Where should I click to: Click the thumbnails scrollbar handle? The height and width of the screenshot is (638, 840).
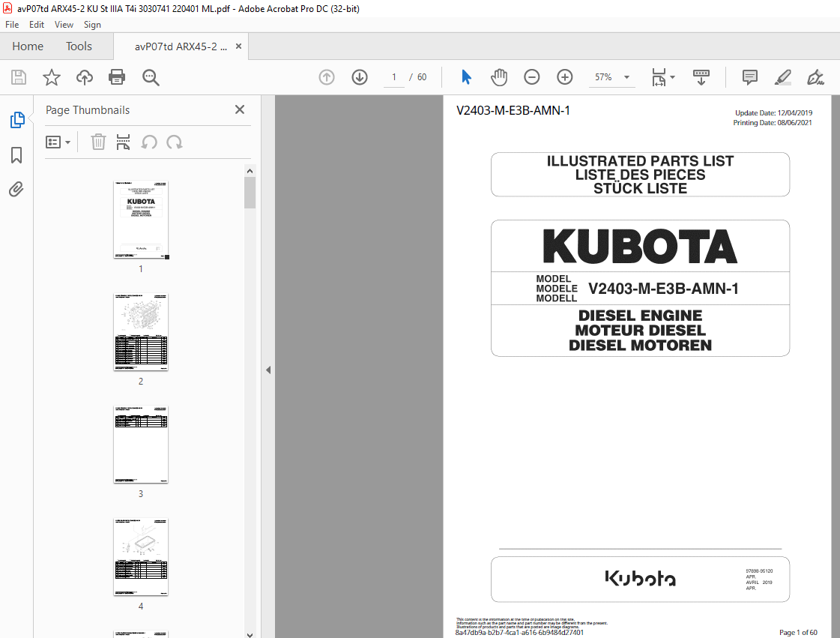tap(250, 193)
